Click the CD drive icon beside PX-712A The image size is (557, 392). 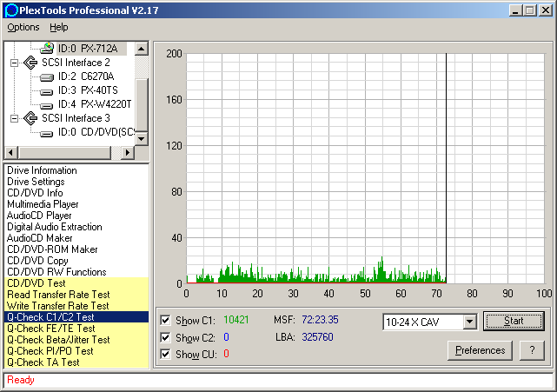[47, 48]
